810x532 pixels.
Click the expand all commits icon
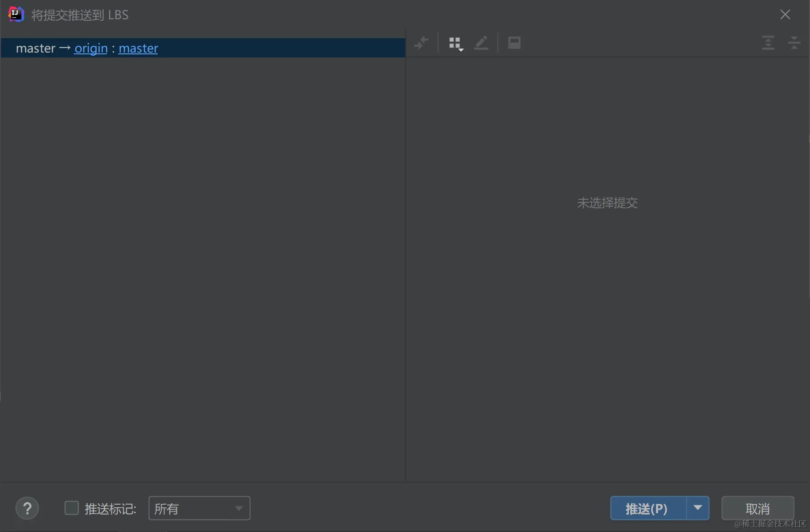click(x=768, y=43)
